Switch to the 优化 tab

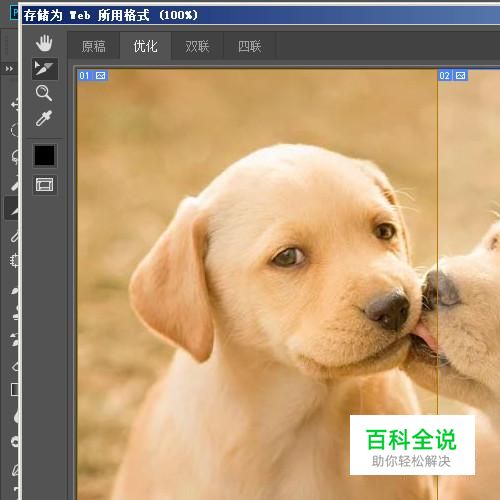(146, 46)
